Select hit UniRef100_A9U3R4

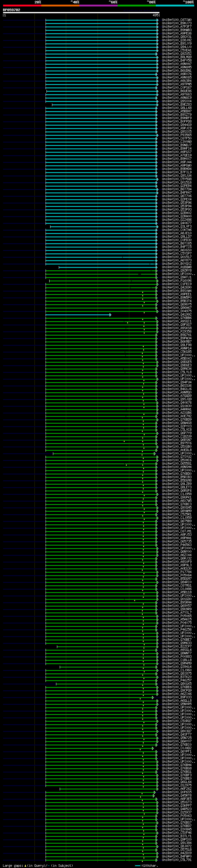tap(177, 81)
